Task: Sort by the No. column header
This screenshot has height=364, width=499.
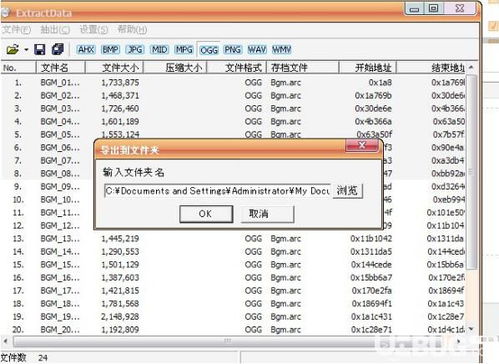Action: [x=18, y=68]
